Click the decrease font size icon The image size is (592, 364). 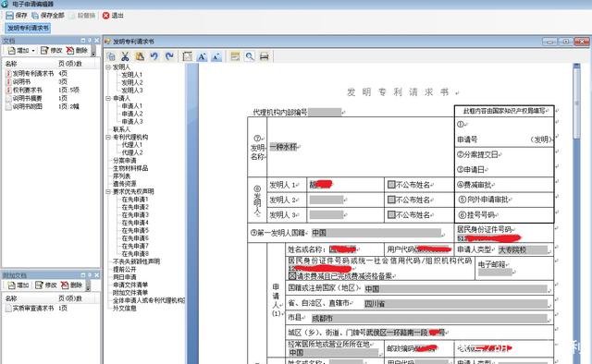216,56
